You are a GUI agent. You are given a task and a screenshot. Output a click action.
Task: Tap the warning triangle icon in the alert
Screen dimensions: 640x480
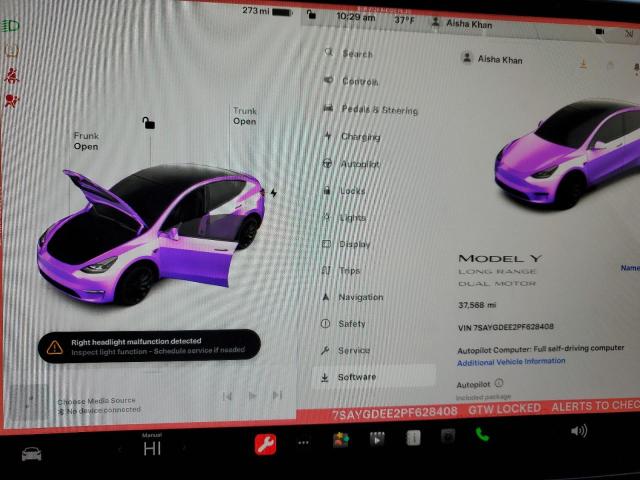point(54,347)
